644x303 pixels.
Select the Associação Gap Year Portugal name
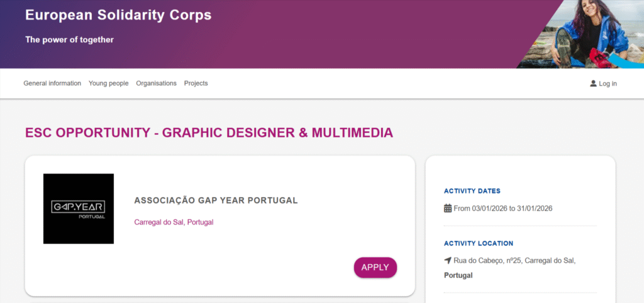coord(216,200)
